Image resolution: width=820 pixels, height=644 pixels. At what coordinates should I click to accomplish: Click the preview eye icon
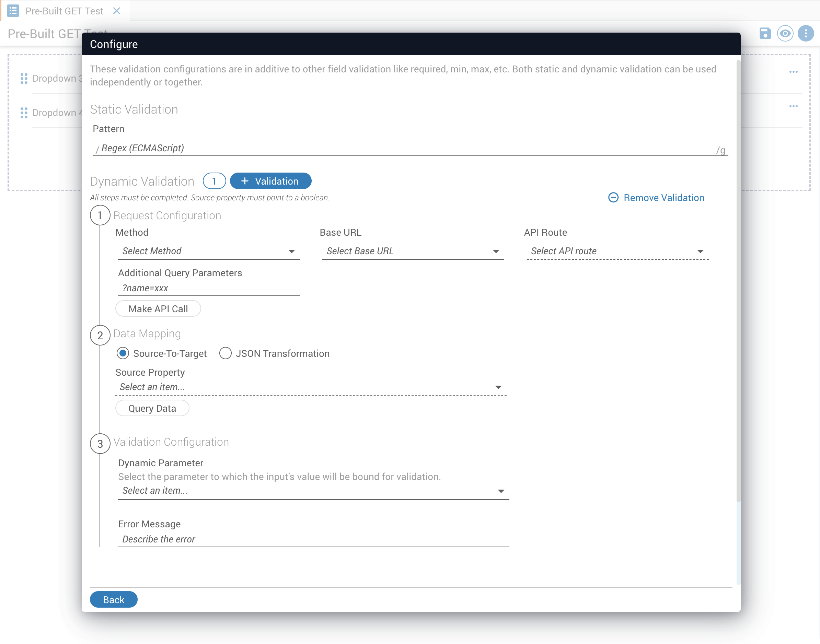click(785, 33)
